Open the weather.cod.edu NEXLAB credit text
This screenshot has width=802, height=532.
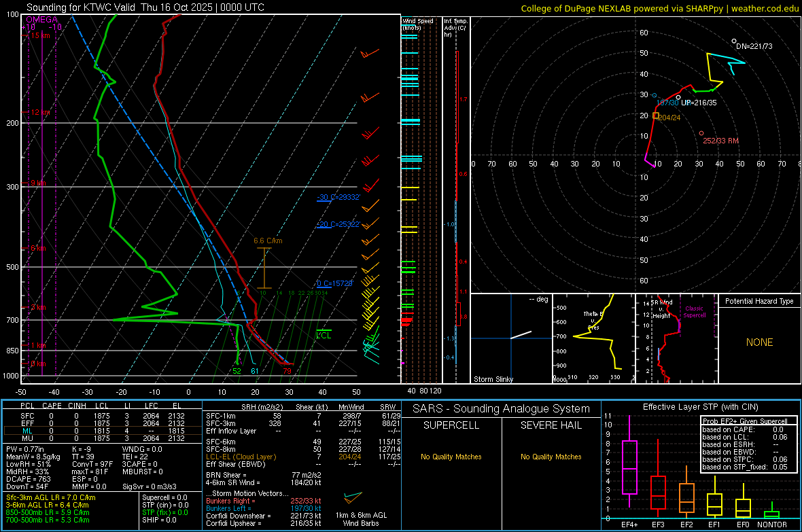pos(659,8)
